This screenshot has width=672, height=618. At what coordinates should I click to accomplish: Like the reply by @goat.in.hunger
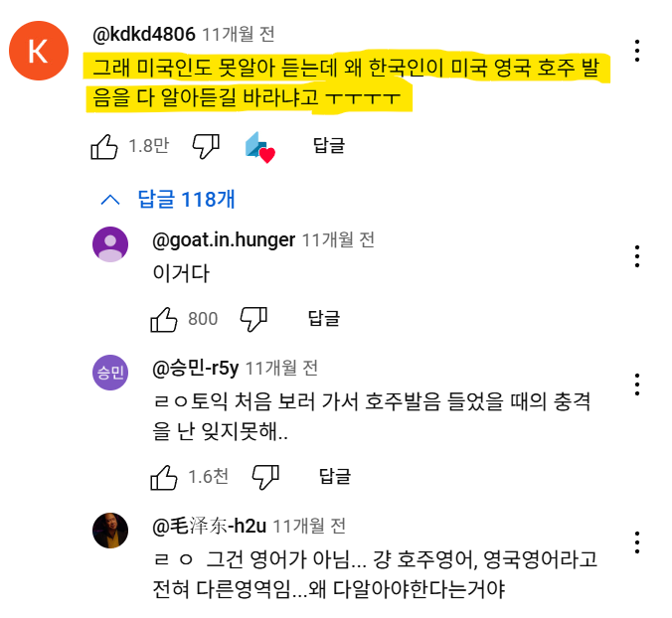click(164, 319)
